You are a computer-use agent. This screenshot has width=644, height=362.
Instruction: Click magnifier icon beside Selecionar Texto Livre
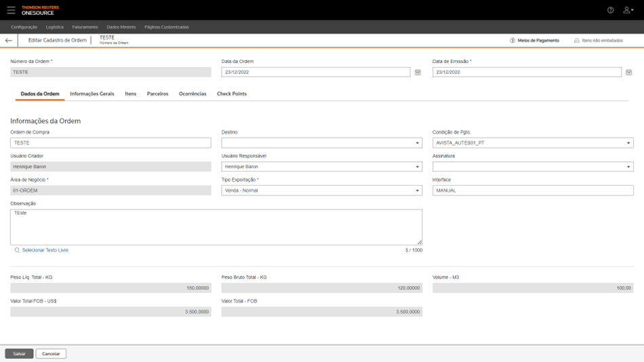pos(17,250)
